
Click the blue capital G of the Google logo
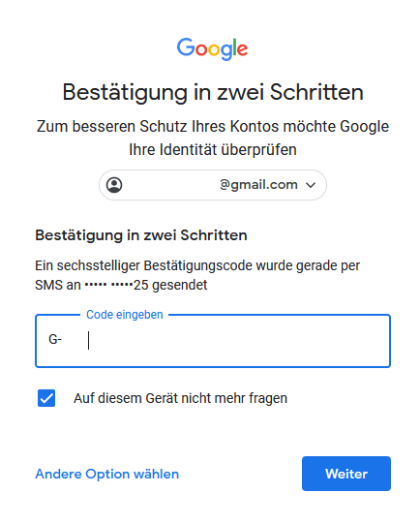[x=185, y=47]
